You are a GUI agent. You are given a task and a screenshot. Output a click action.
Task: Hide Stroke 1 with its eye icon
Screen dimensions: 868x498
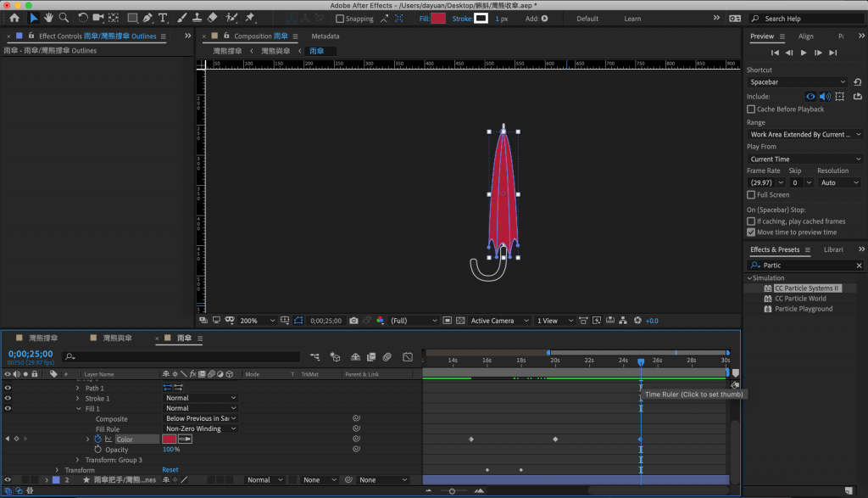[8, 398]
